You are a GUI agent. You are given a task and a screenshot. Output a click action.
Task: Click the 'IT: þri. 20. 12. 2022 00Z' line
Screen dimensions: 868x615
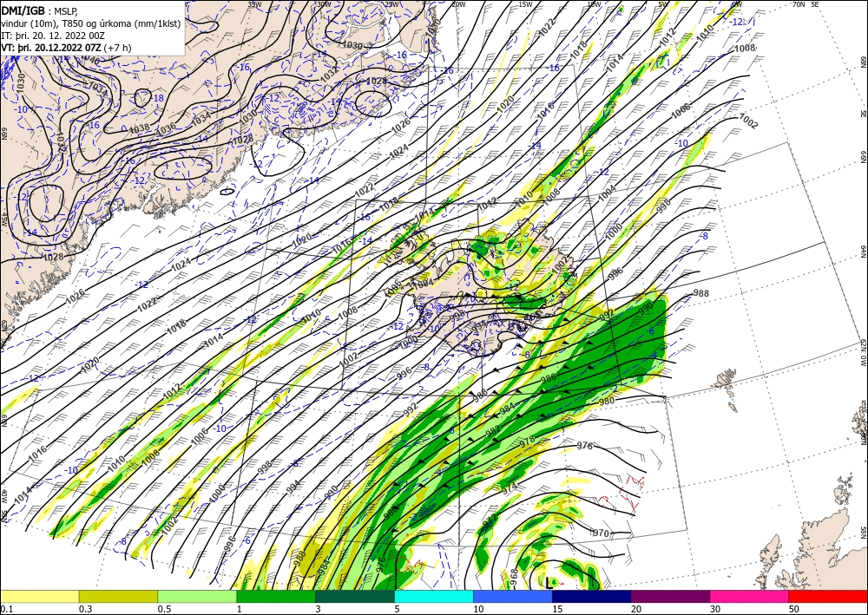(53, 35)
